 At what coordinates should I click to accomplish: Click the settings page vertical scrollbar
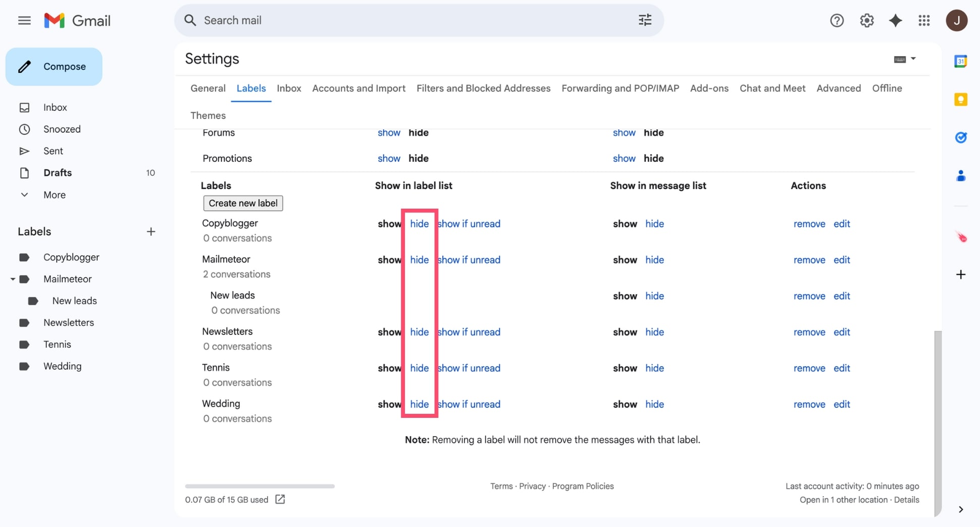938,423
